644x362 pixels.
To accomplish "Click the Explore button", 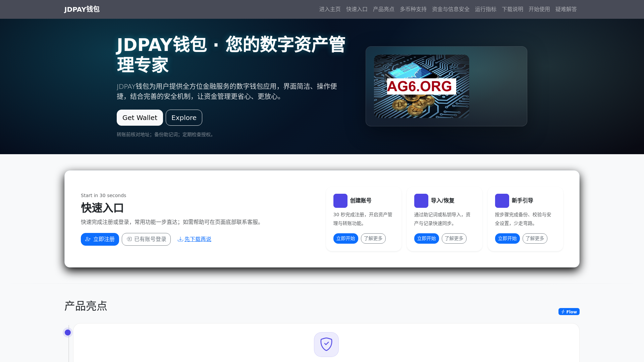I will coord(184,118).
